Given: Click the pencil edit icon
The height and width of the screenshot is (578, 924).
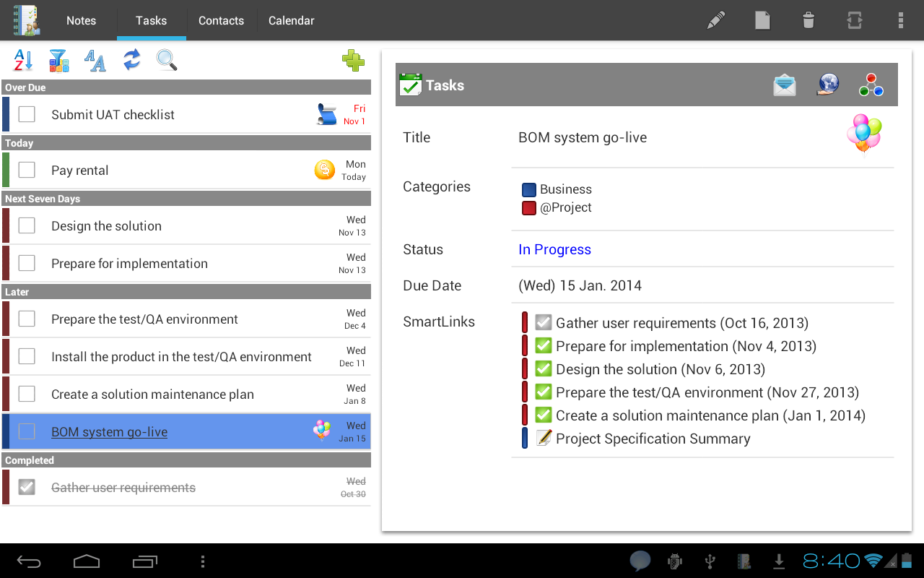Looking at the screenshot, I should (715, 20).
